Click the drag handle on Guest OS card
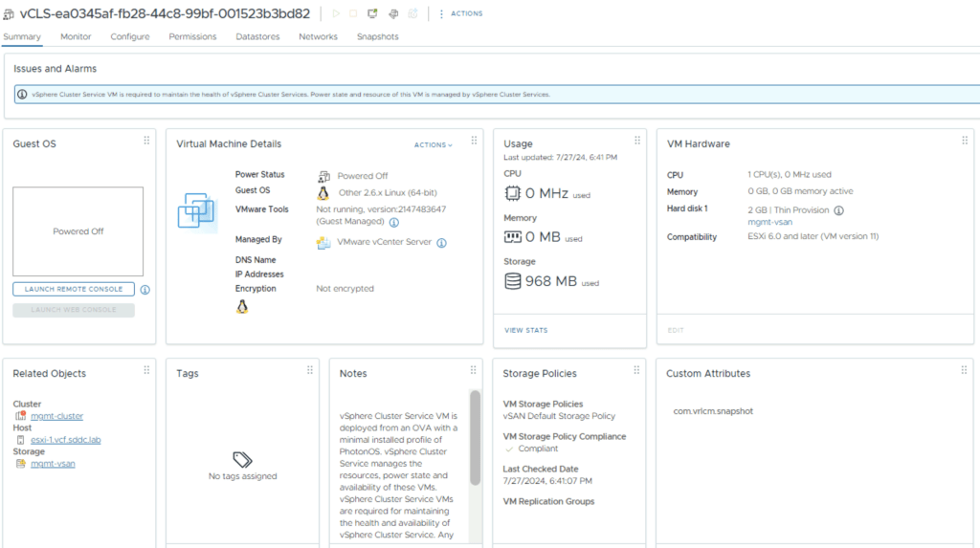Viewport: 980px width, 548px height. pos(146,141)
